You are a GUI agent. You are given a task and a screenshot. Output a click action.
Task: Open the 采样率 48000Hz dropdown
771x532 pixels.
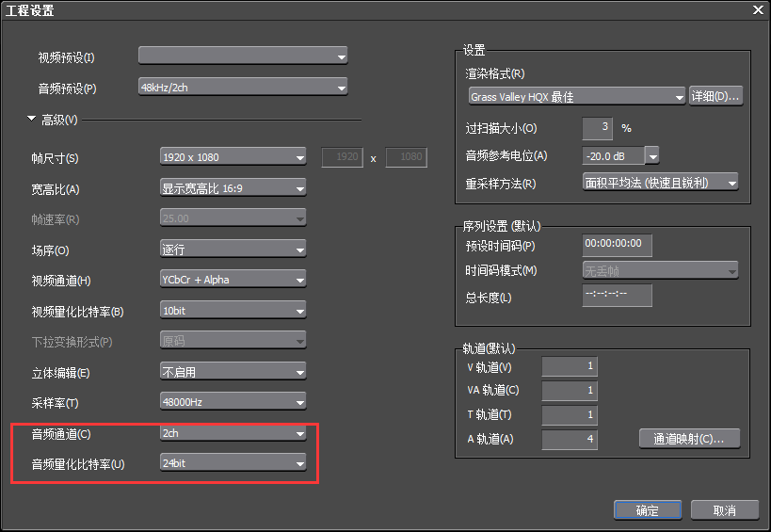233,402
